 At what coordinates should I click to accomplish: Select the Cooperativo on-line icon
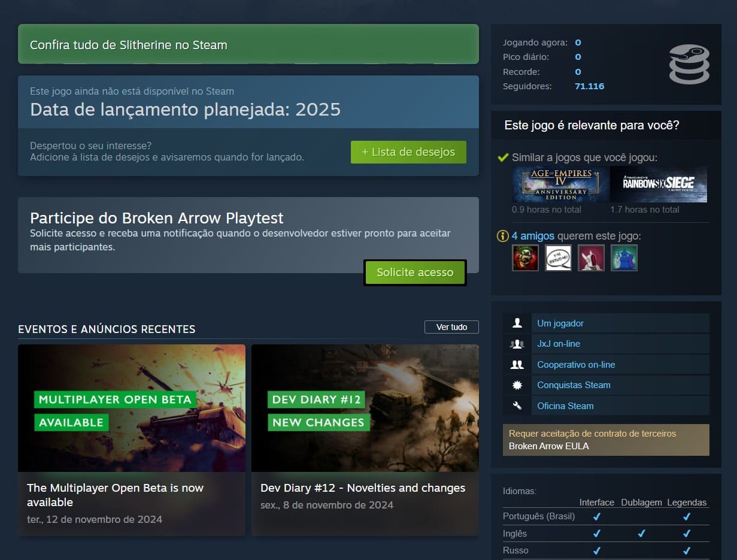click(516, 364)
